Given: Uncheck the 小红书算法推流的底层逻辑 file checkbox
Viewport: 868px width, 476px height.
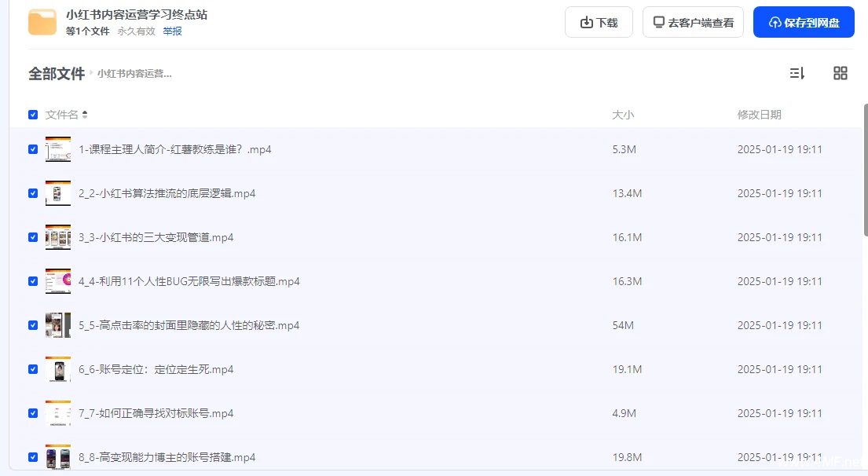Looking at the screenshot, I should [33, 193].
